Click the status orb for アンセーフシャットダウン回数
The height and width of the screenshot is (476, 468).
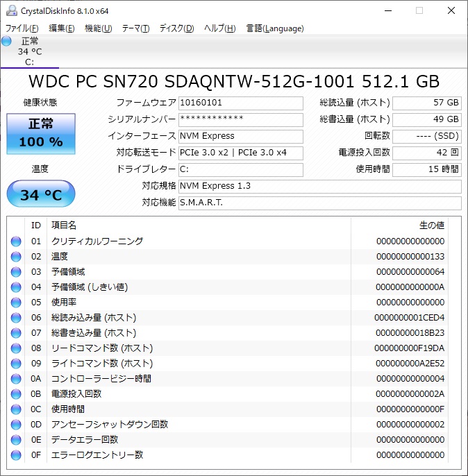pyautogui.click(x=16, y=425)
